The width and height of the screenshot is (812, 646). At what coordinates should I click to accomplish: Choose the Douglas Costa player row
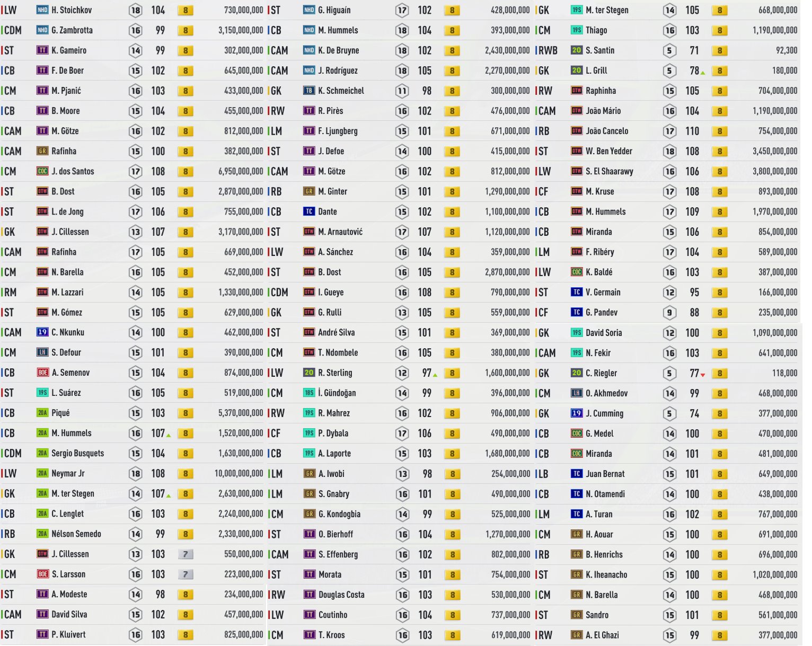coord(341,595)
